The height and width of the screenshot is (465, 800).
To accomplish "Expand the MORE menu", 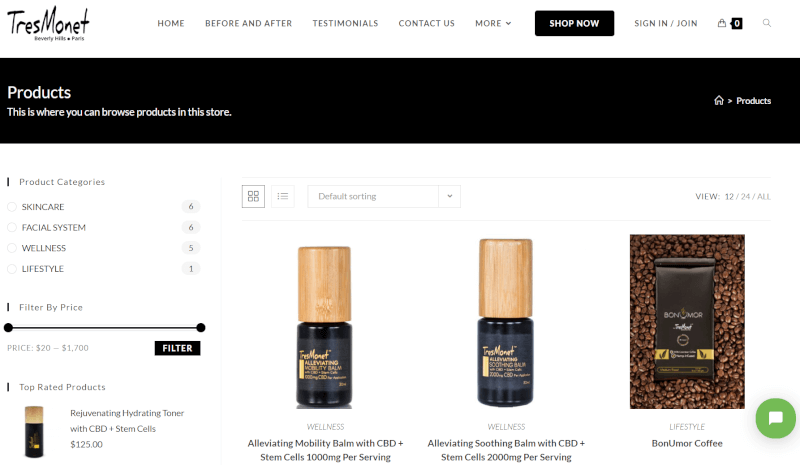I will [493, 23].
